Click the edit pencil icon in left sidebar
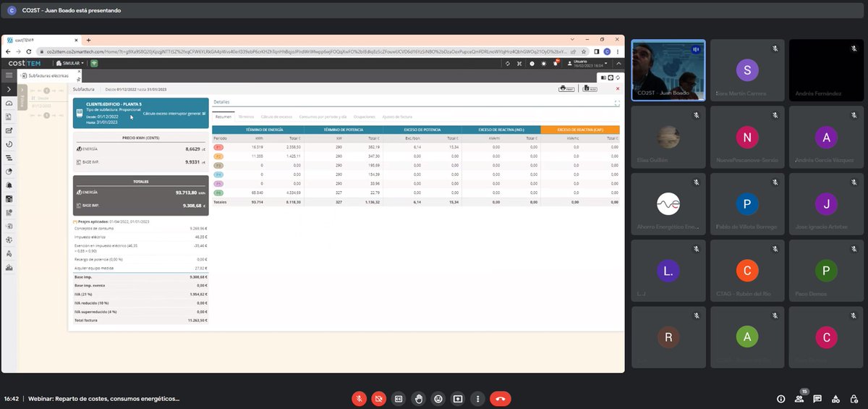The image size is (868, 409). (9, 130)
